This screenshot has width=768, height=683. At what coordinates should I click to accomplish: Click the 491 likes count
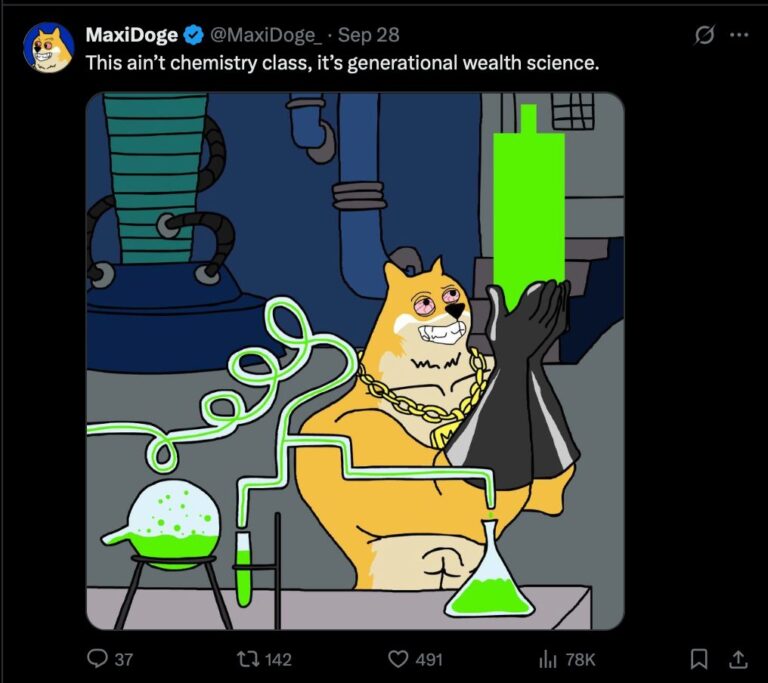429,659
